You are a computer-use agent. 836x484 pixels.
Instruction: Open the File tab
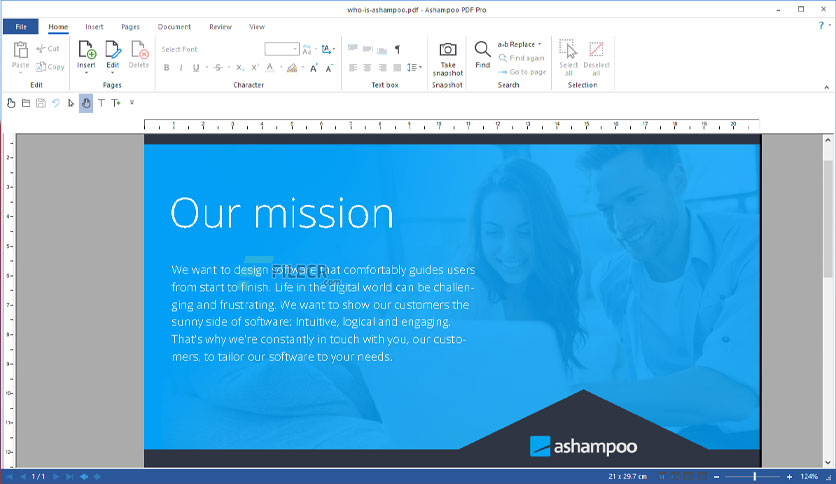coord(21,27)
